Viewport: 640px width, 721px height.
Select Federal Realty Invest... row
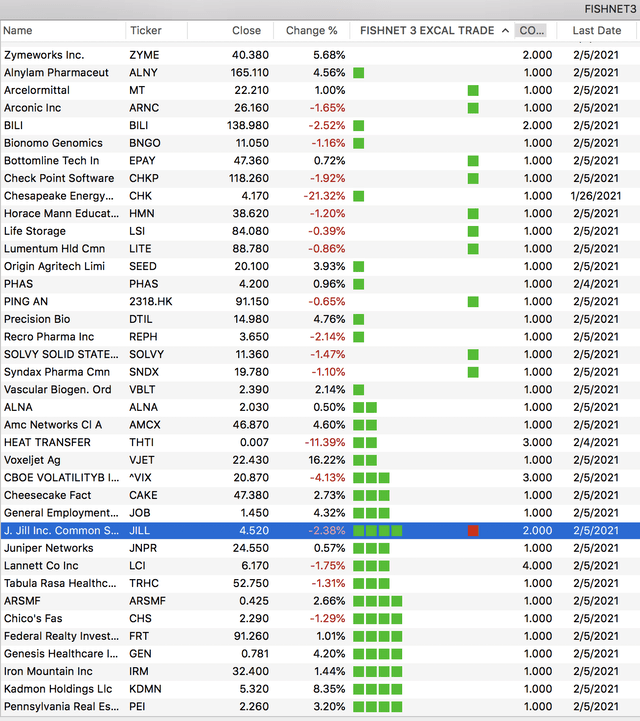(320, 636)
